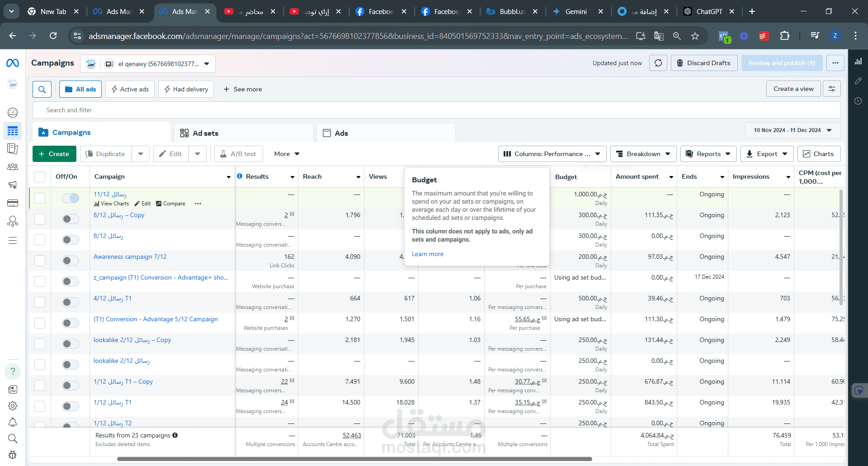This screenshot has height=466, width=868.
Task: Open the three-dot more options button
Action: point(835,63)
